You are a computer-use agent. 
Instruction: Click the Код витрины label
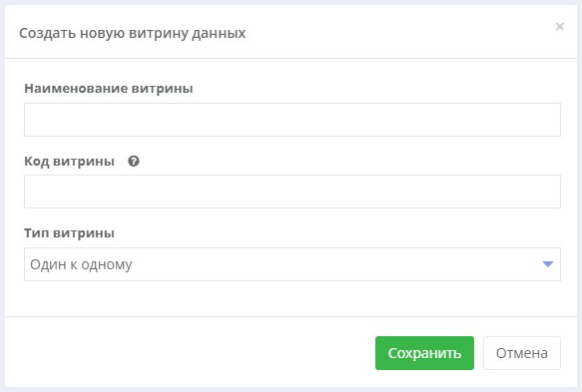pyautogui.click(x=69, y=162)
